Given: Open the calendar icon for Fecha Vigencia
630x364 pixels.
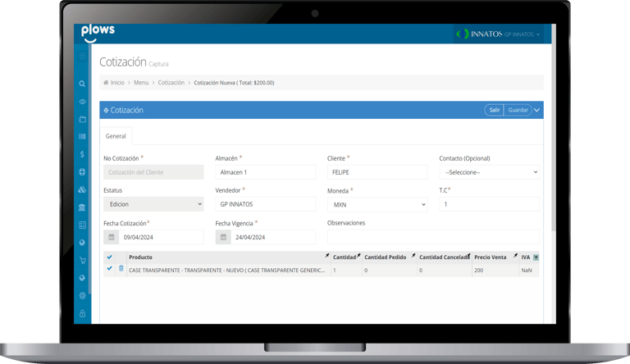Looking at the screenshot, I should pos(223,237).
